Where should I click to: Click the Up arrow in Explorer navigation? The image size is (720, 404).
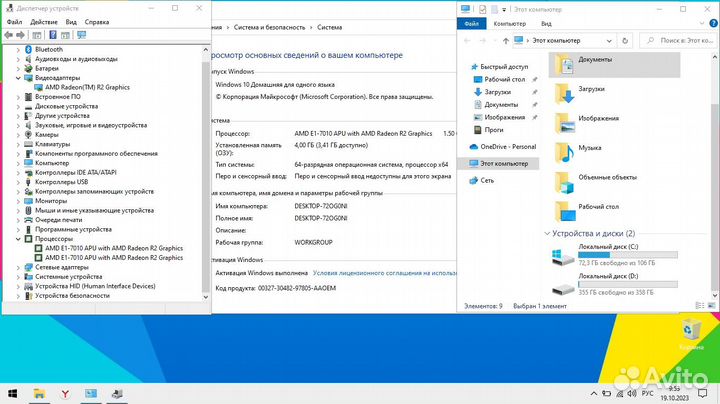click(x=506, y=41)
